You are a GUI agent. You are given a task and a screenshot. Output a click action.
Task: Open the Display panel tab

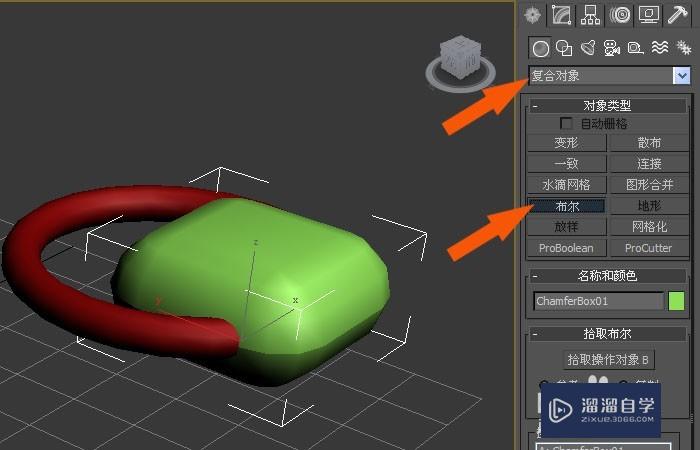coord(649,15)
